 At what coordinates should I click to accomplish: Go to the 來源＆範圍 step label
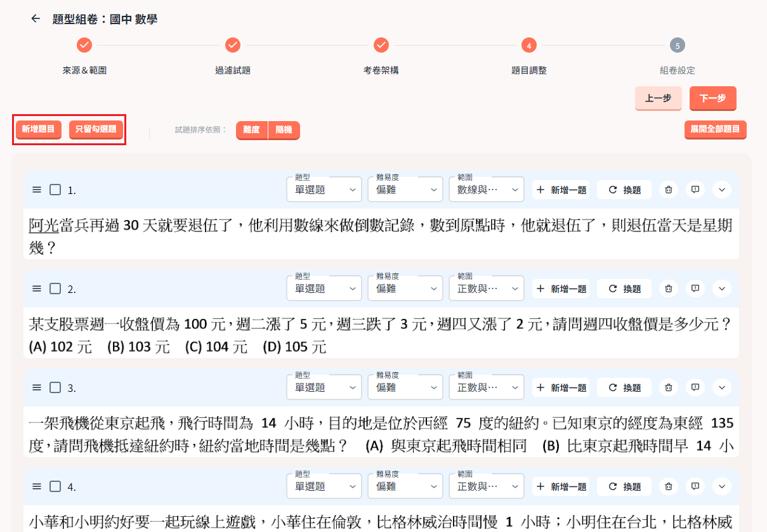click(84, 70)
